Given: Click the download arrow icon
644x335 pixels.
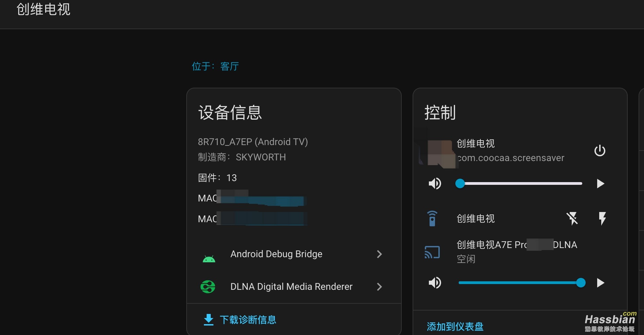Looking at the screenshot, I should pyautogui.click(x=208, y=320).
